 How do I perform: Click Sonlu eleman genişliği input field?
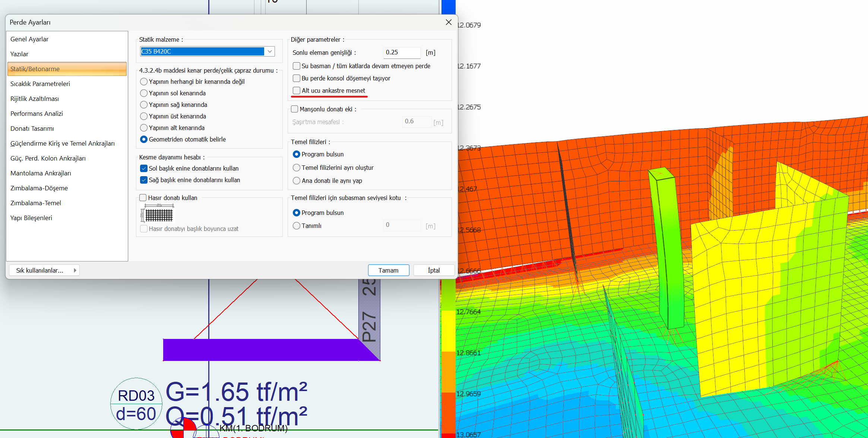pyautogui.click(x=401, y=53)
